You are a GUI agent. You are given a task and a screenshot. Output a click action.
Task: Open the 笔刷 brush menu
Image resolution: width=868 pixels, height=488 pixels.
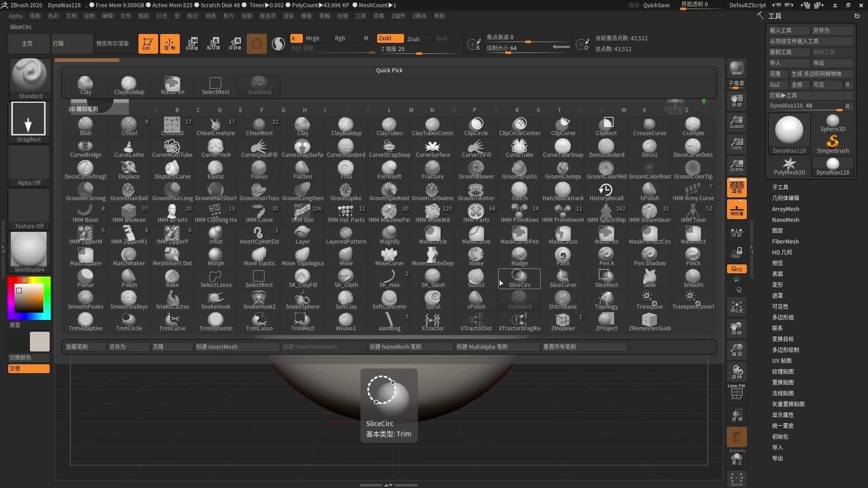[35, 16]
